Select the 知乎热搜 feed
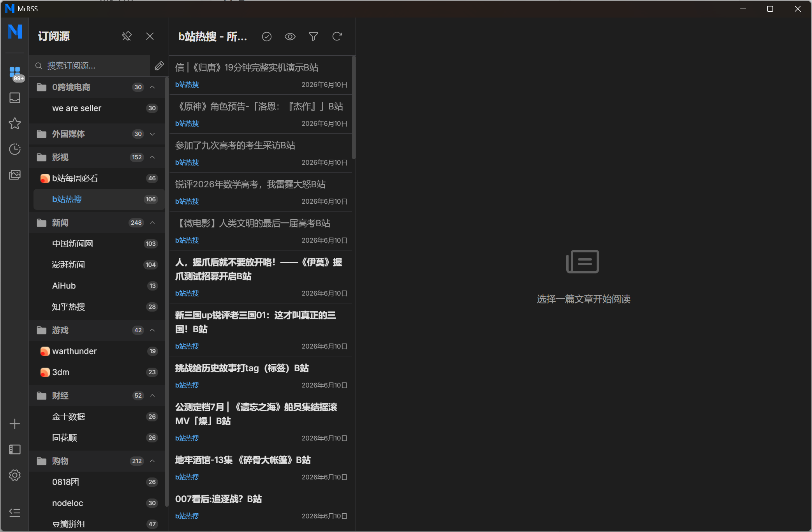Viewport: 812px width, 532px height. pyautogui.click(x=99, y=307)
